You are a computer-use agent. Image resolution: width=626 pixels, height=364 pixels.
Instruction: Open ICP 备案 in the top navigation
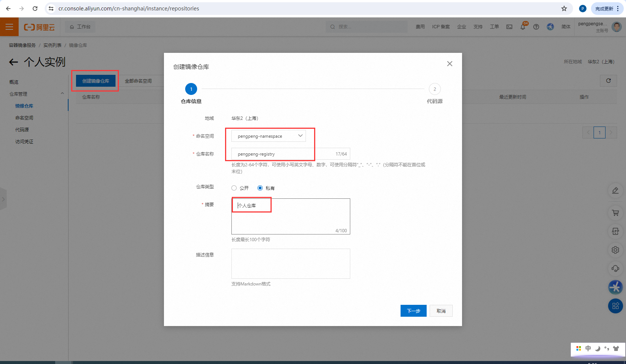pyautogui.click(x=441, y=27)
